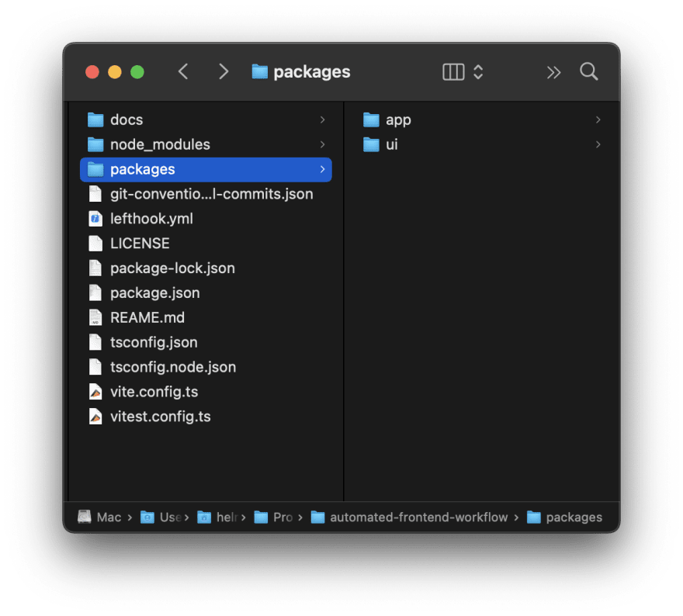Click the LICENSE file icon

tap(95, 244)
